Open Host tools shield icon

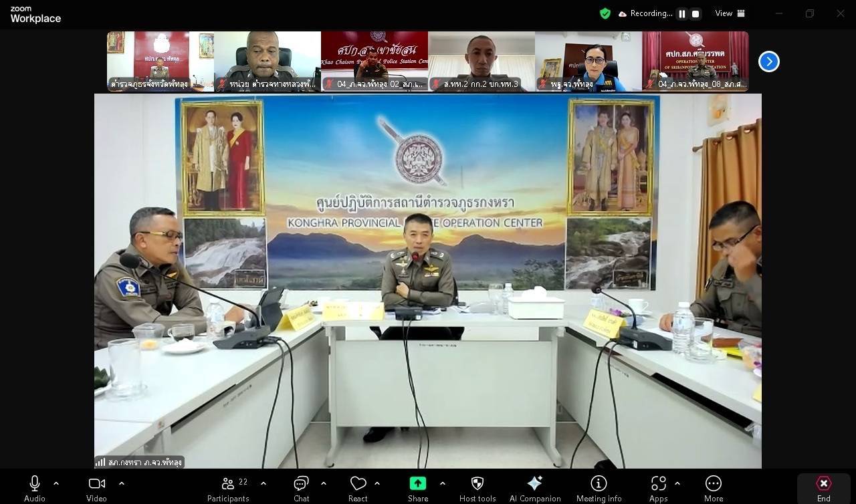pyautogui.click(x=477, y=488)
